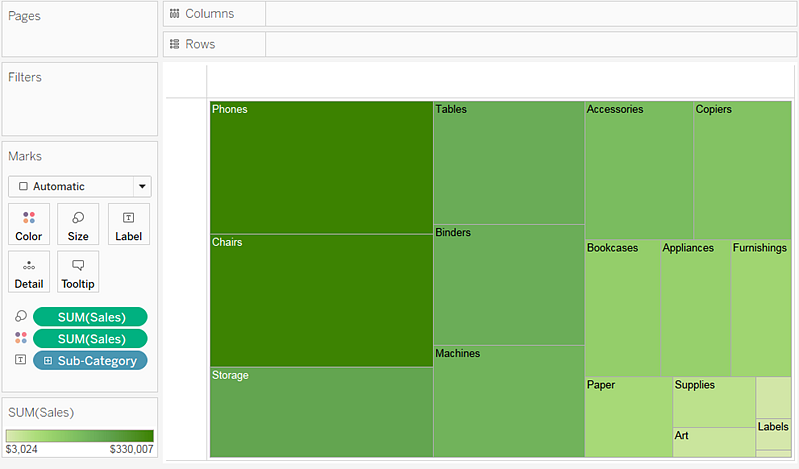Click the Size mark card button
799x469 pixels.
click(x=78, y=224)
